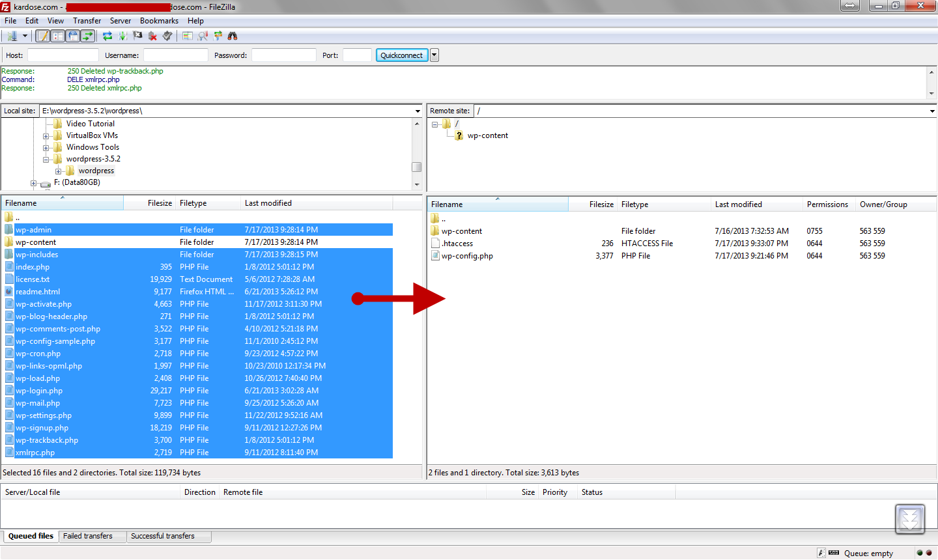Toggle display of the transfer queue

tap(87, 36)
